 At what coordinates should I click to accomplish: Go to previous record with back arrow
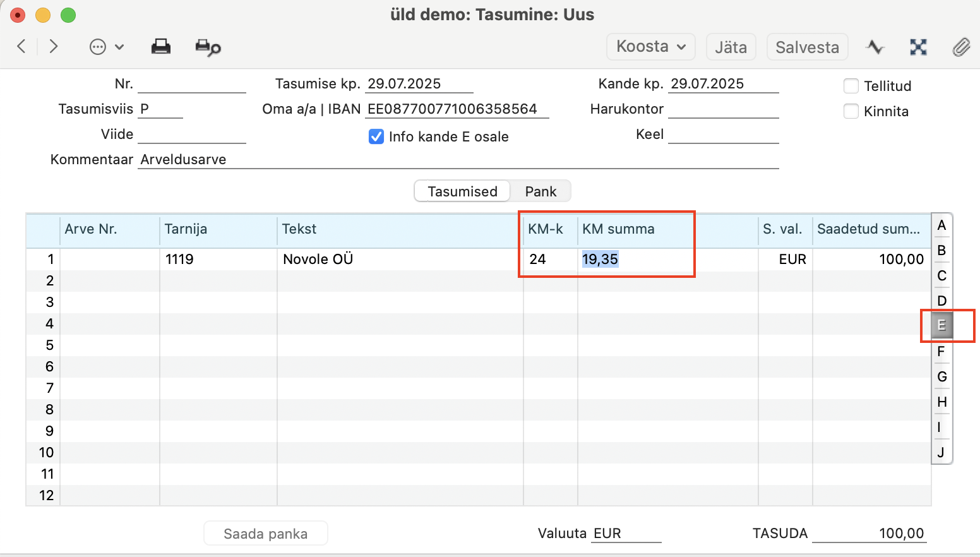21,46
